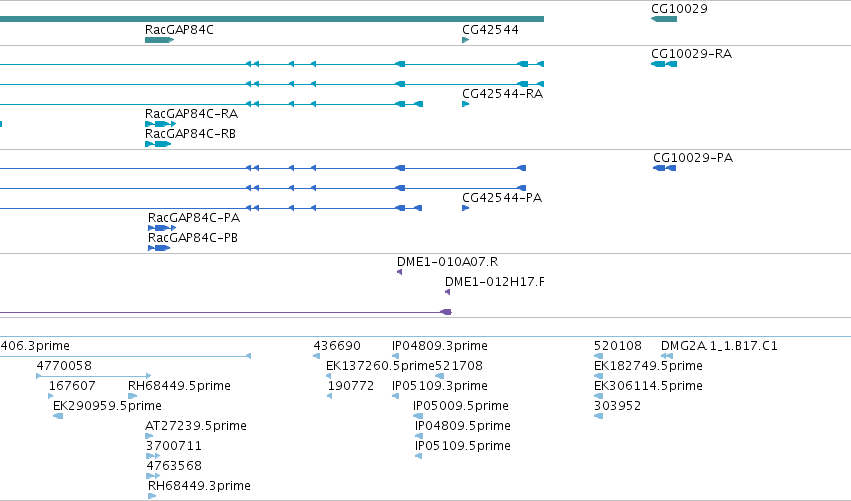851x501 pixels.
Task: Select the long teal gene bar at top
Action: [x=272, y=19]
